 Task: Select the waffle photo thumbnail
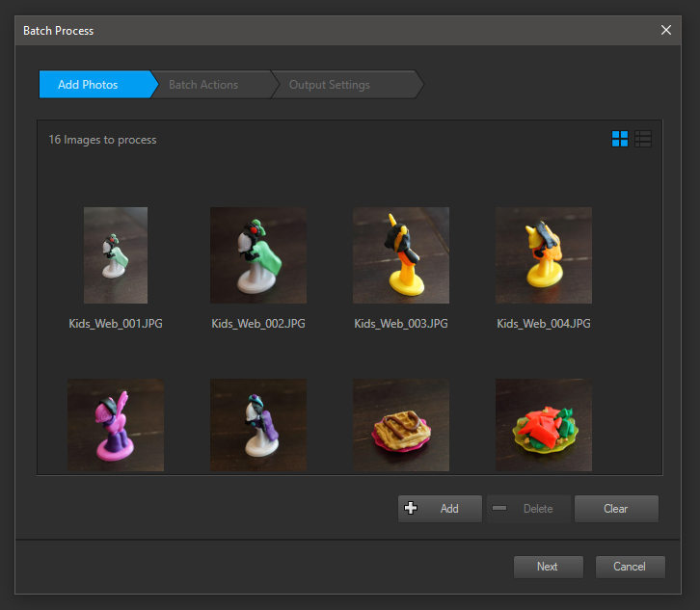[x=401, y=425]
